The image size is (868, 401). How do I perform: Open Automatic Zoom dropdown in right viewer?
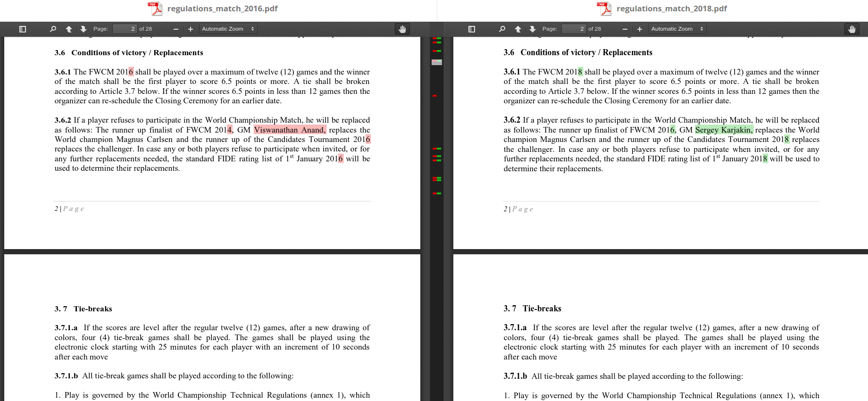(677, 29)
